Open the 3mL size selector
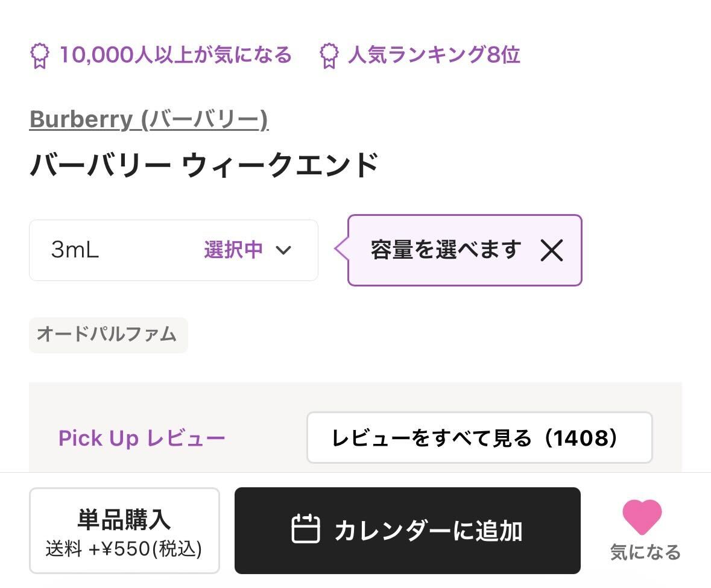This screenshot has width=711, height=588. (x=75, y=250)
